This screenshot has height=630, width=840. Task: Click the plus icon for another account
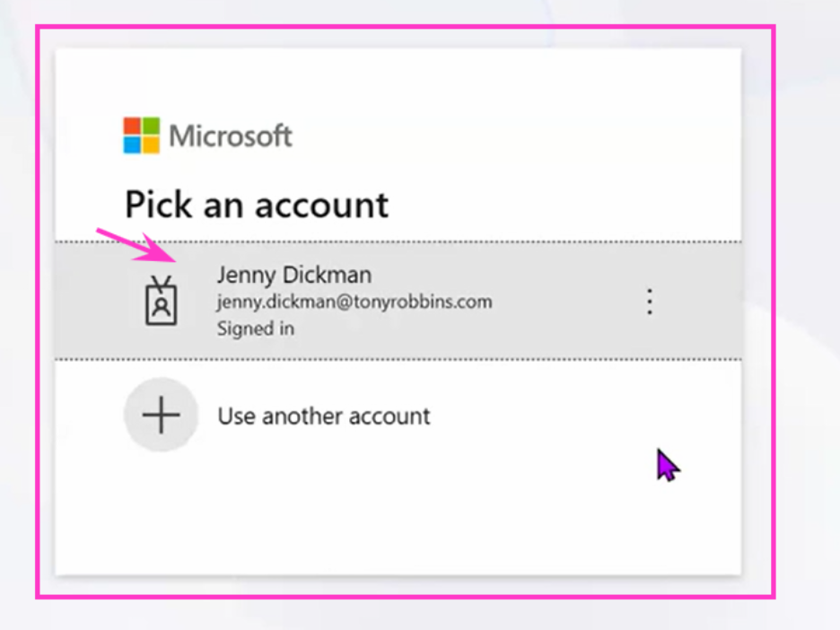point(161,415)
